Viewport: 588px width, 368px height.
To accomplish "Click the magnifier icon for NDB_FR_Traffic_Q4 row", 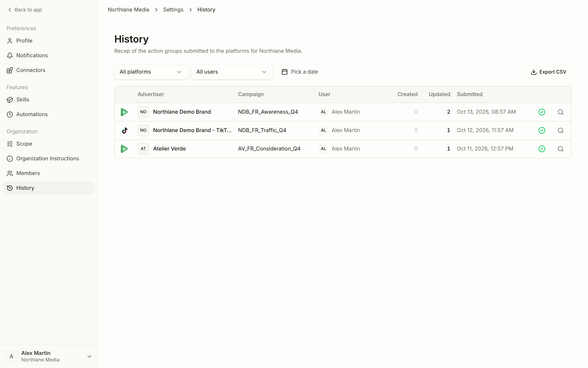I will tap(560, 130).
